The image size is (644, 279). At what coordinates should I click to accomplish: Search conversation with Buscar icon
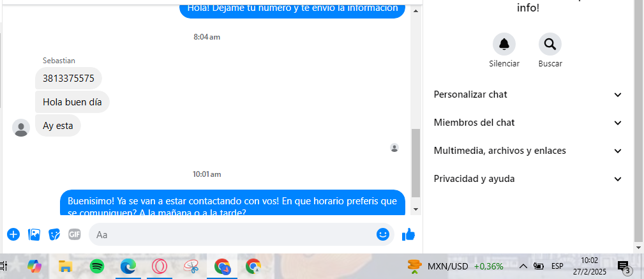click(550, 44)
